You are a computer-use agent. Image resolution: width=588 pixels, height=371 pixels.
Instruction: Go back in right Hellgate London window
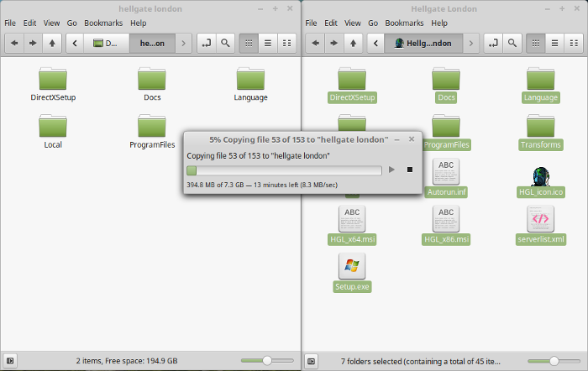point(315,43)
